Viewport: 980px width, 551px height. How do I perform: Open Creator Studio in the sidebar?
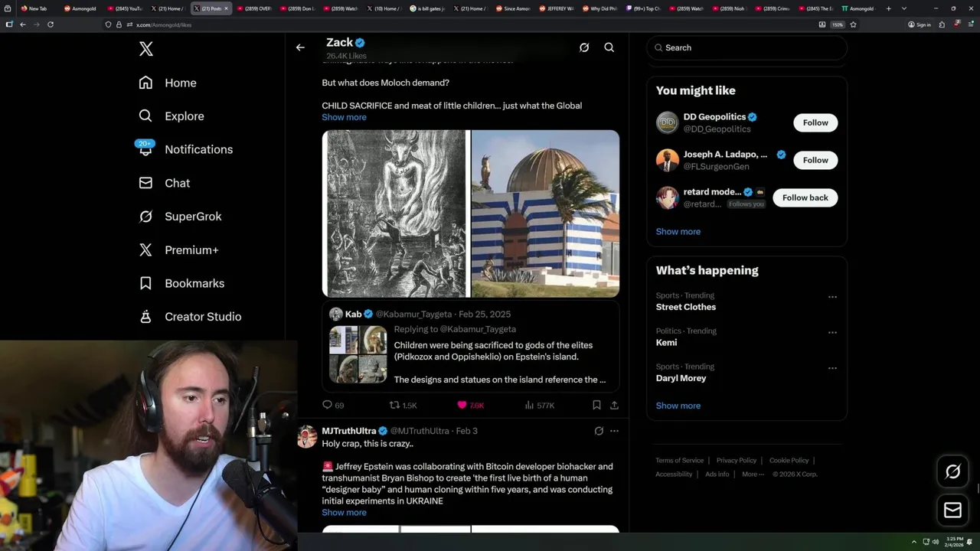tap(190, 317)
